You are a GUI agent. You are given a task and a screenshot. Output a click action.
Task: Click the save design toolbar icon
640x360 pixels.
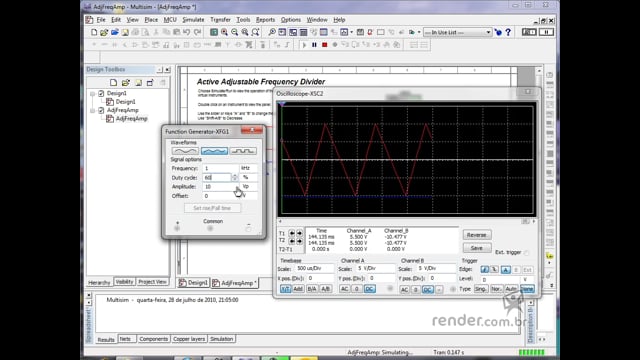(x=125, y=32)
